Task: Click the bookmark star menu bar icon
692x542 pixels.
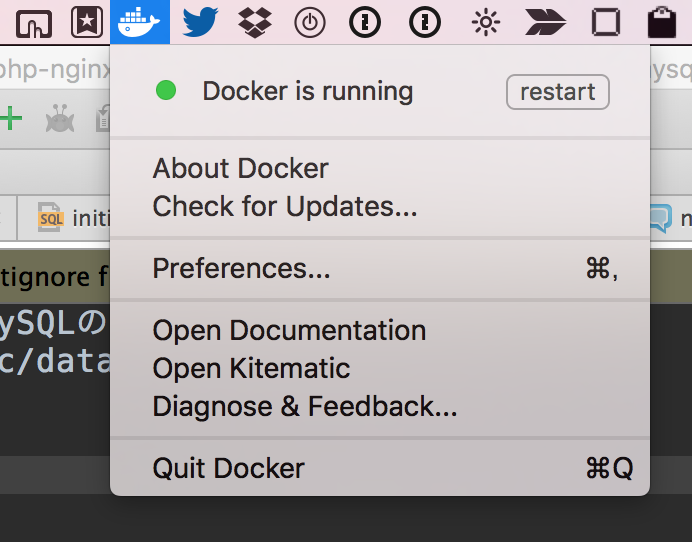Action: (87, 22)
